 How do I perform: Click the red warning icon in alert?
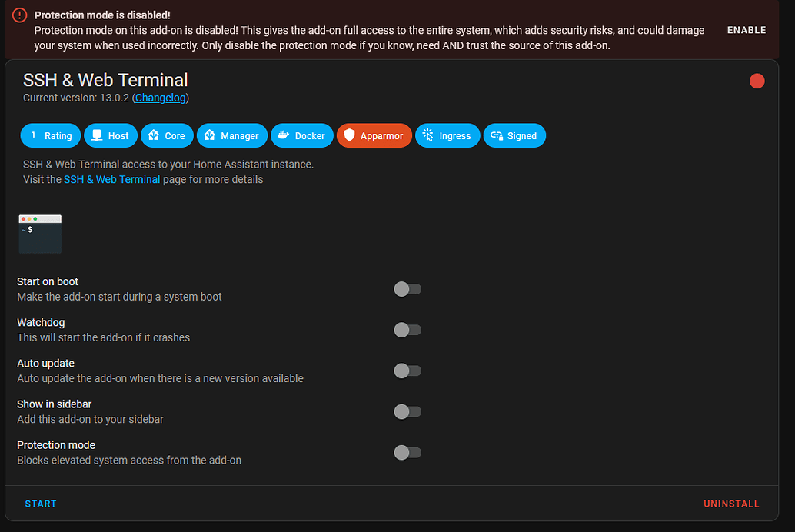tap(20, 15)
